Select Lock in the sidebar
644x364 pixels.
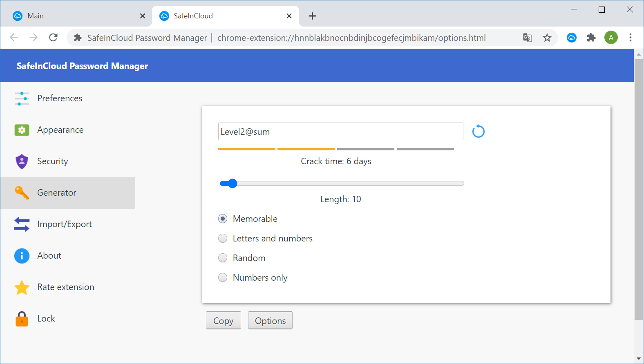click(68, 319)
